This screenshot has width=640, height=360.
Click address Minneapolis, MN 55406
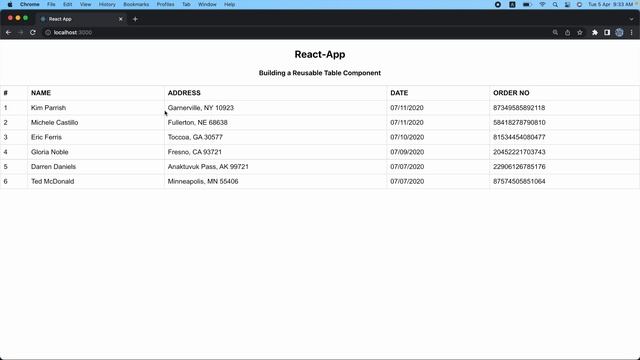coord(203,181)
